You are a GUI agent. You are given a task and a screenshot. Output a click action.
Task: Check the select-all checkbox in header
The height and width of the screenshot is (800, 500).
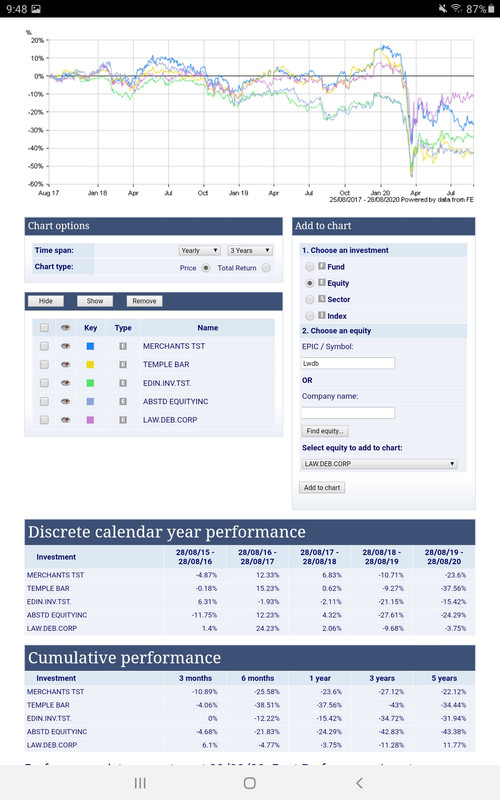pyautogui.click(x=44, y=328)
